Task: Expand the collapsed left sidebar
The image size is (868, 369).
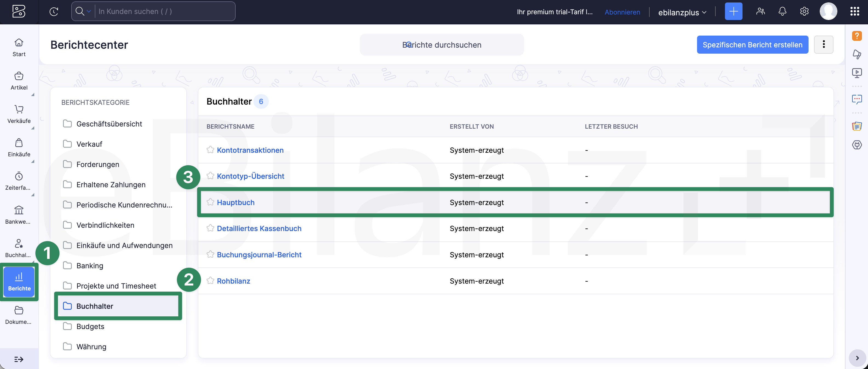Action: pos(19,359)
